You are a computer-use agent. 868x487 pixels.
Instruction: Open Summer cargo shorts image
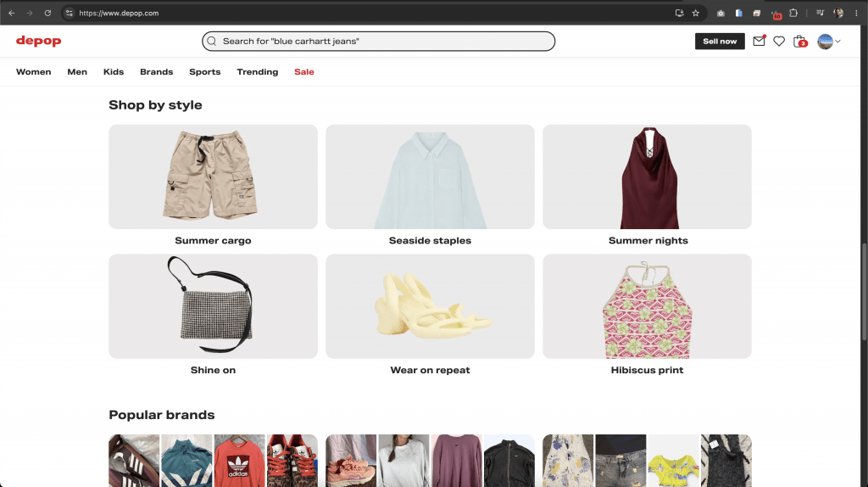213,176
